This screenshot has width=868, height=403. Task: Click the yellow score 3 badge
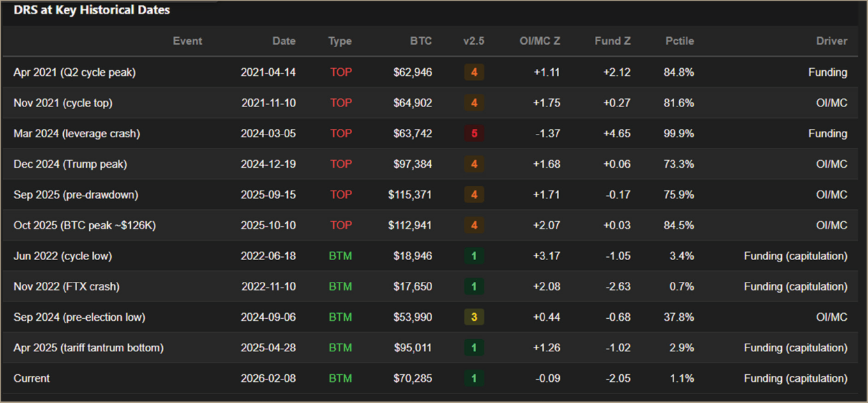[474, 317]
